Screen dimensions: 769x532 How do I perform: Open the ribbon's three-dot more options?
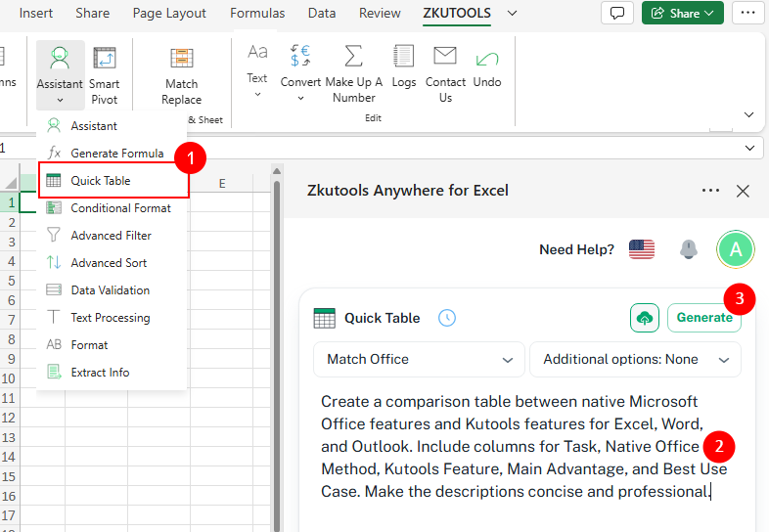coord(747,13)
